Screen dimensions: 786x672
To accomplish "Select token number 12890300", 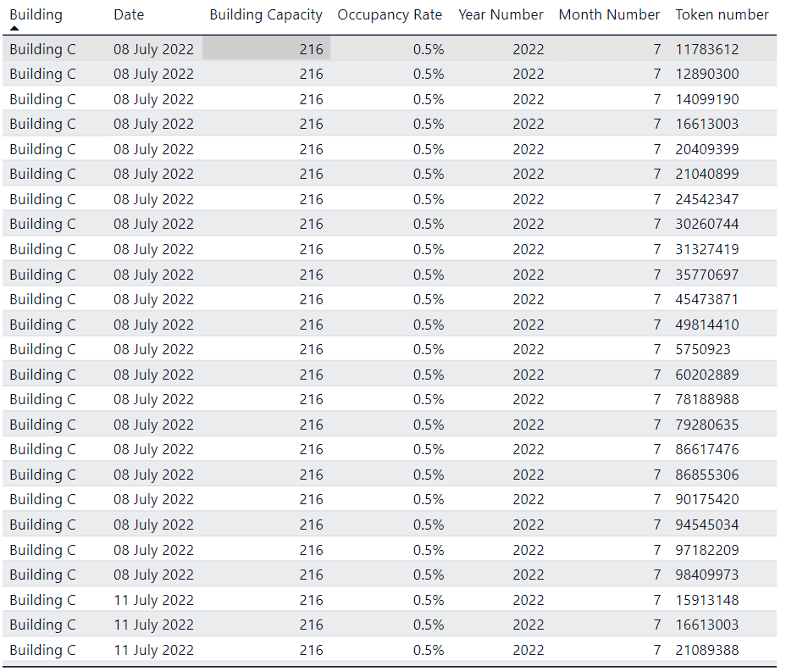I will [x=706, y=75].
